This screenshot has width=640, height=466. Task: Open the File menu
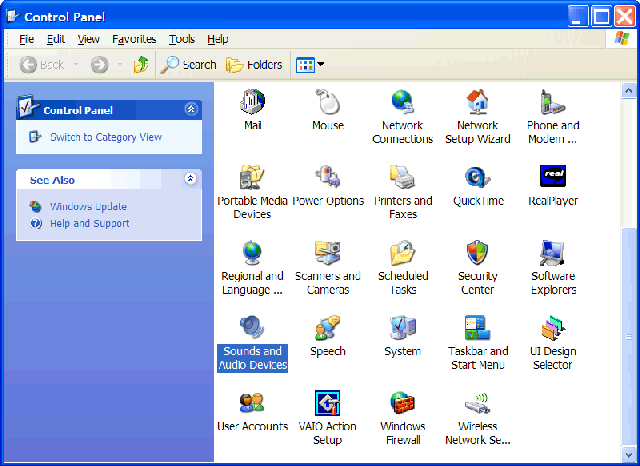(x=27, y=39)
